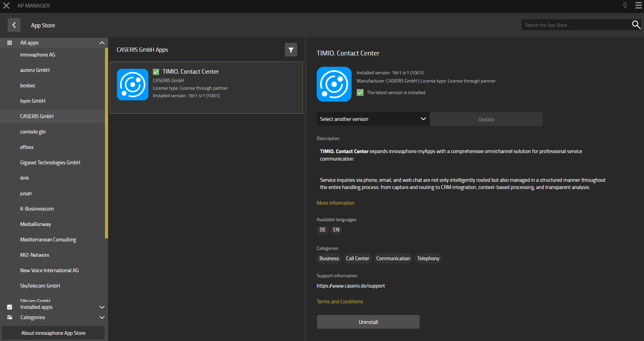Screen dimensions: 644x341
Task: Open the More information link
Action: tap(336, 203)
